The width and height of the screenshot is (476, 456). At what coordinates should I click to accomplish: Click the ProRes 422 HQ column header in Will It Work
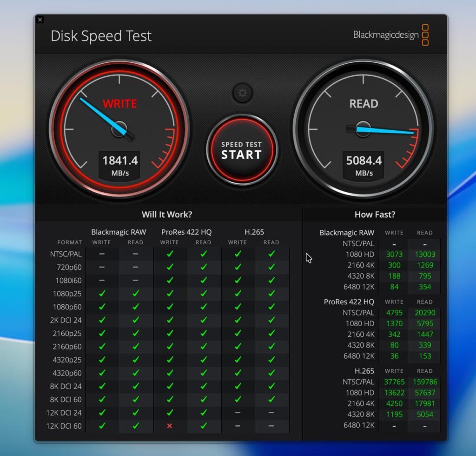pyautogui.click(x=186, y=232)
